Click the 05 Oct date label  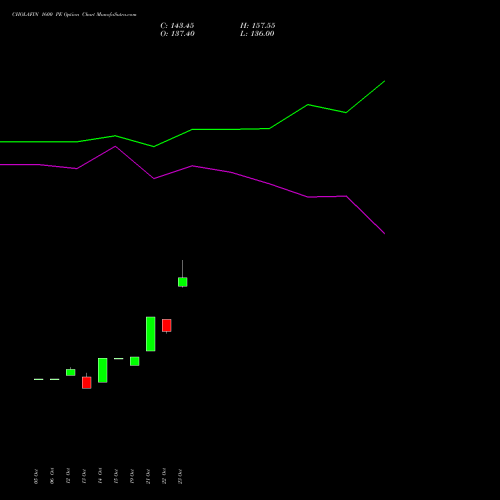point(36,476)
